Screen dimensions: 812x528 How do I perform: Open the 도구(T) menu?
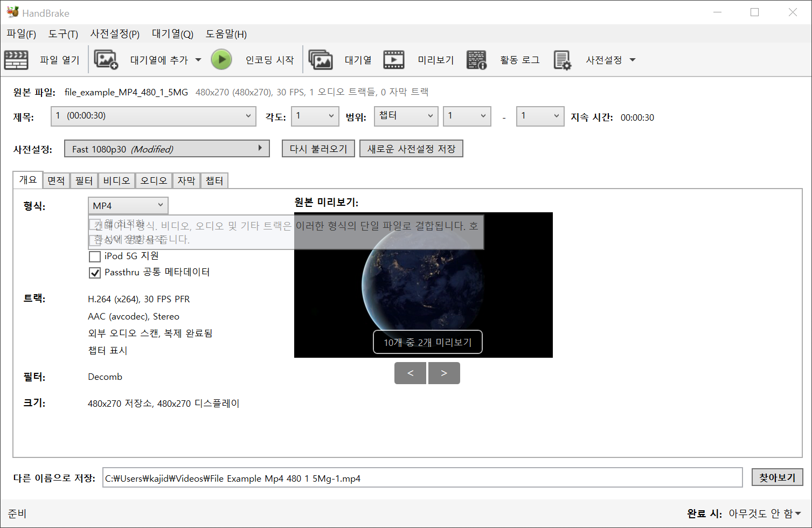pos(63,34)
